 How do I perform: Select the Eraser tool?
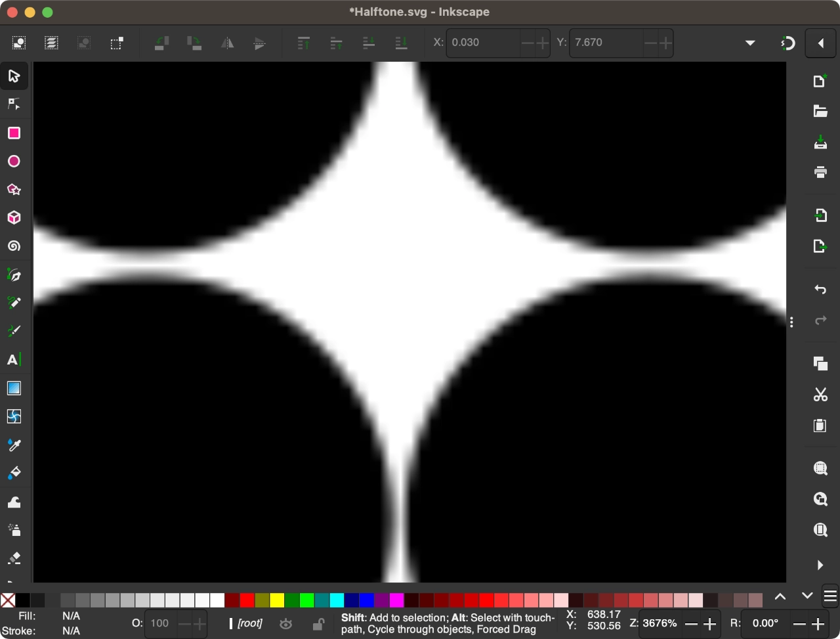(x=14, y=558)
